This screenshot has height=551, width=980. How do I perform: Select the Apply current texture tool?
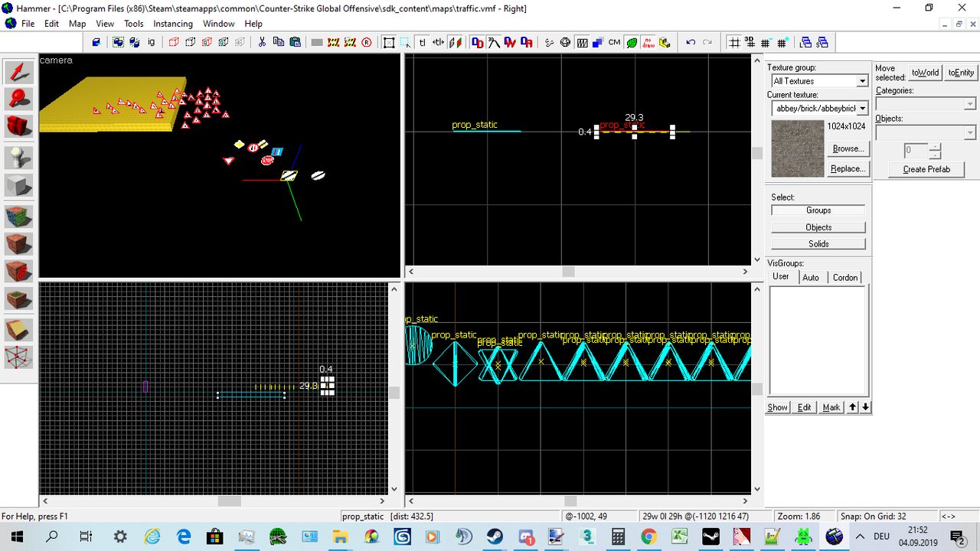21,244
